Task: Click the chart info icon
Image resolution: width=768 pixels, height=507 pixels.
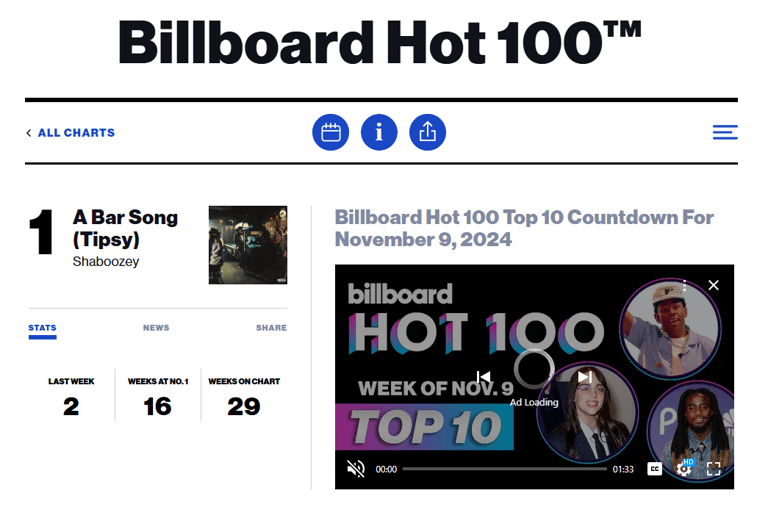Action: [x=379, y=132]
